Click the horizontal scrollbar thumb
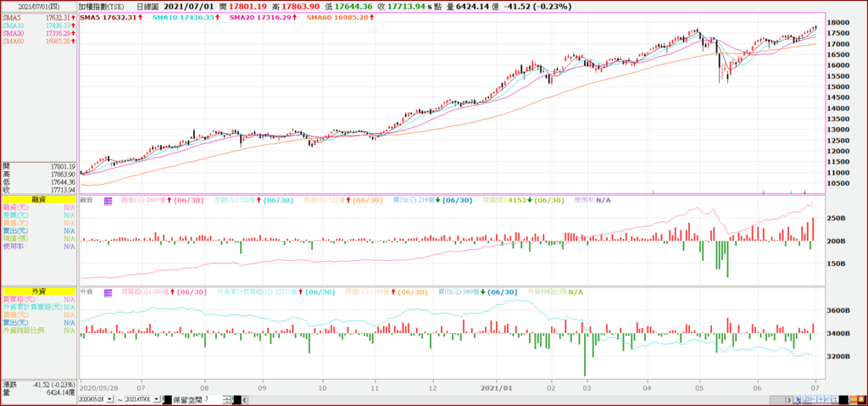The image size is (868, 406). click(777, 399)
